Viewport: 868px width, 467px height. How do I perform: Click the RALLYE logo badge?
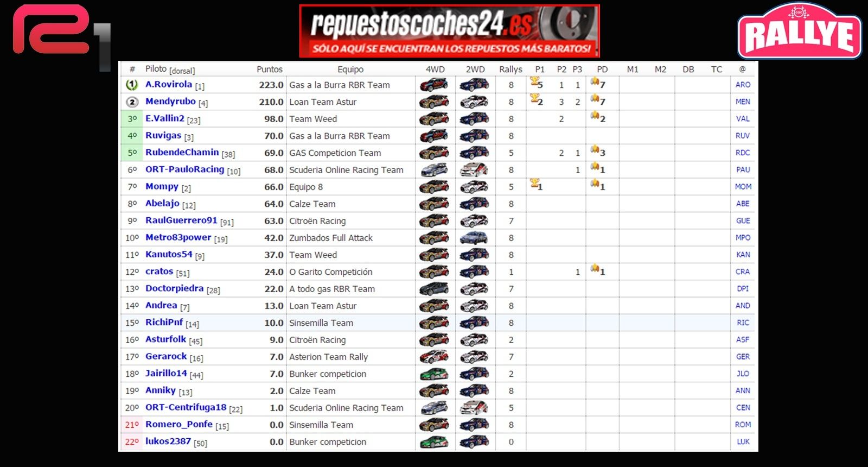(x=799, y=30)
